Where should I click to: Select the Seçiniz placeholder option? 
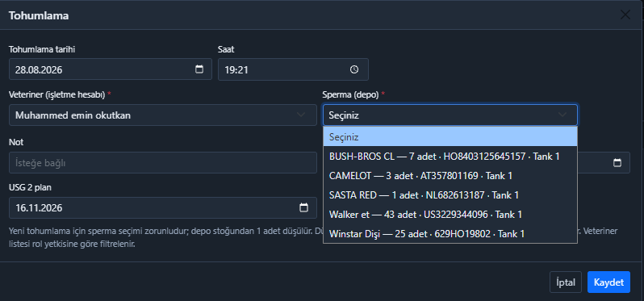450,136
